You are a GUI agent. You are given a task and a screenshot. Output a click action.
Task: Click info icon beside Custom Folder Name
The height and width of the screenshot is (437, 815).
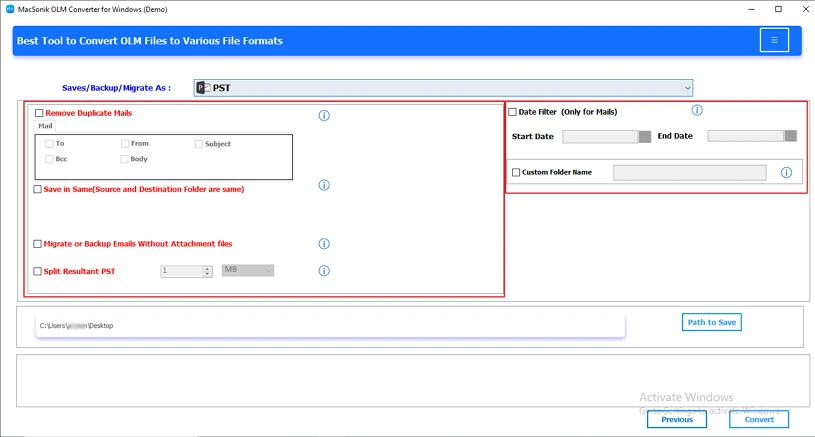pyautogui.click(x=786, y=173)
